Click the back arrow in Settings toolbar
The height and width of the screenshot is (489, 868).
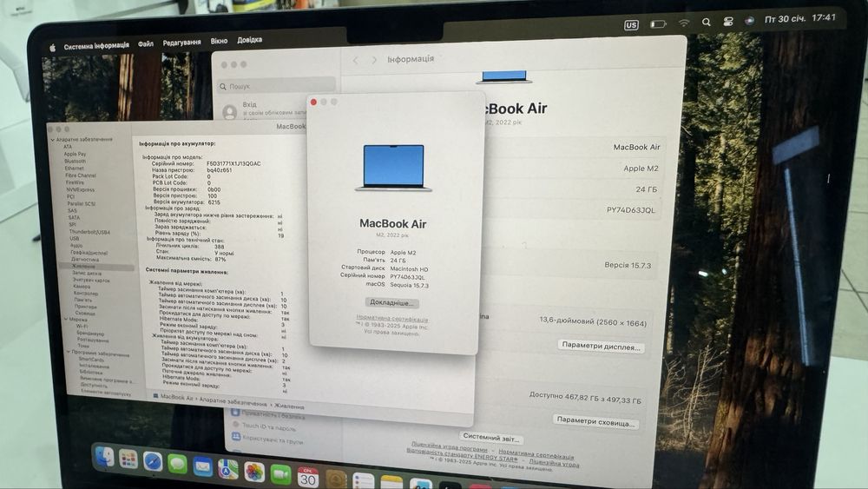(x=355, y=60)
